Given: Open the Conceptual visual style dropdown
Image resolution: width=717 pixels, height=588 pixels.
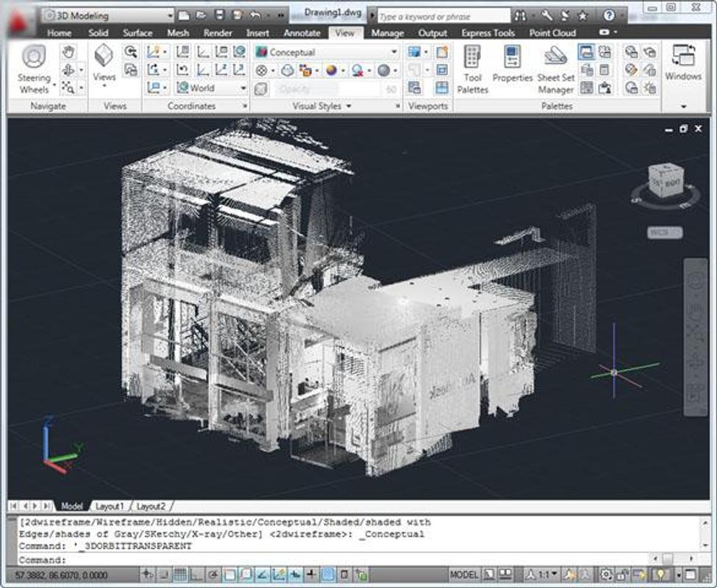Looking at the screenshot, I should (x=327, y=52).
